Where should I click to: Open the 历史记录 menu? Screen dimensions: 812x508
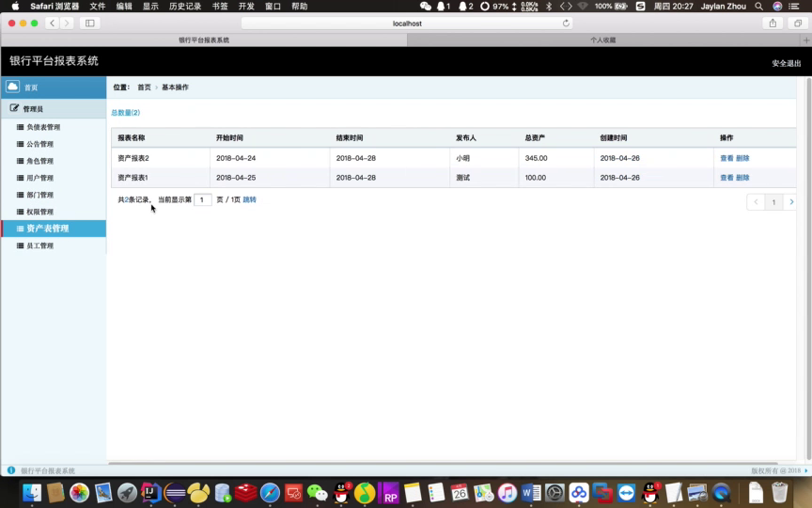point(185,7)
